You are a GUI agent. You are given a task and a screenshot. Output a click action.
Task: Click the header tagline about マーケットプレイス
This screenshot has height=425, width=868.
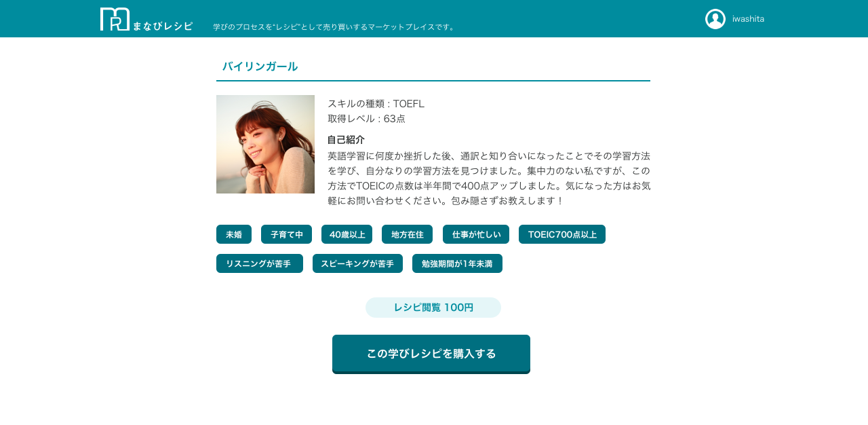click(334, 27)
